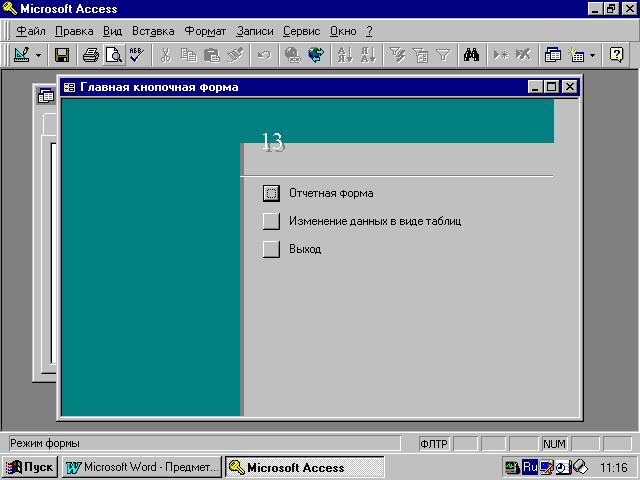Select the Режим формы status text
This screenshot has width=640, height=480.
click(45, 443)
